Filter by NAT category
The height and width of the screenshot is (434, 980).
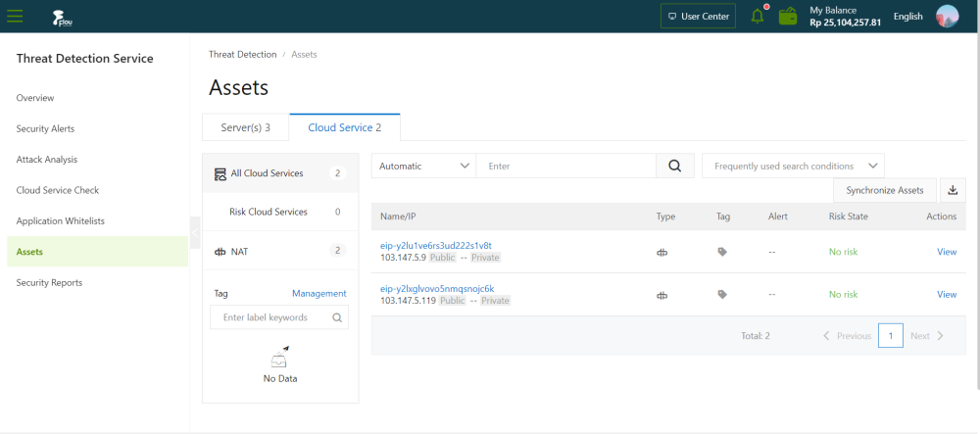pyautogui.click(x=280, y=251)
